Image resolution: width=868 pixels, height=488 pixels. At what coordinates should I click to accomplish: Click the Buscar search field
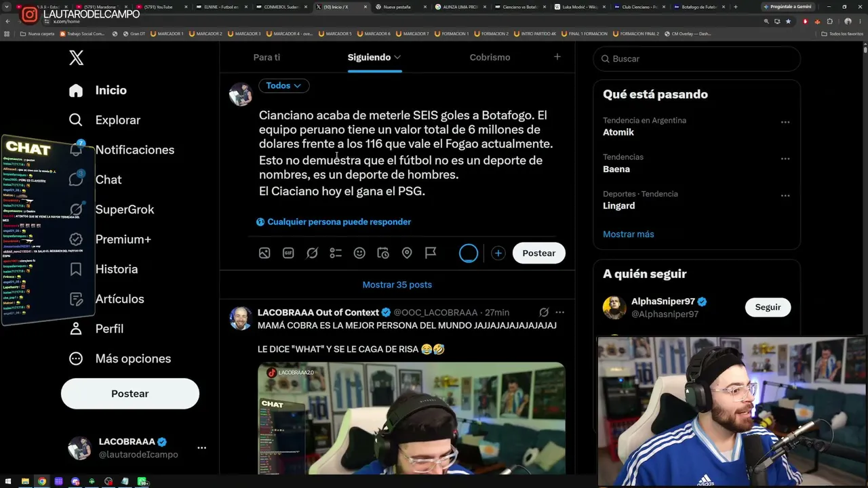[x=697, y=59]
